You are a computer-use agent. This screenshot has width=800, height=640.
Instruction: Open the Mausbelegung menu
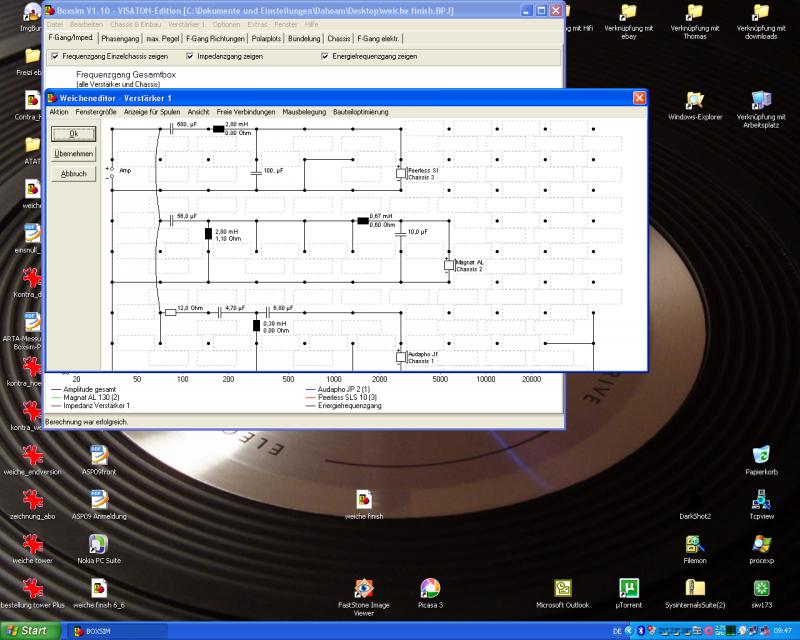[x=305, y=112]
